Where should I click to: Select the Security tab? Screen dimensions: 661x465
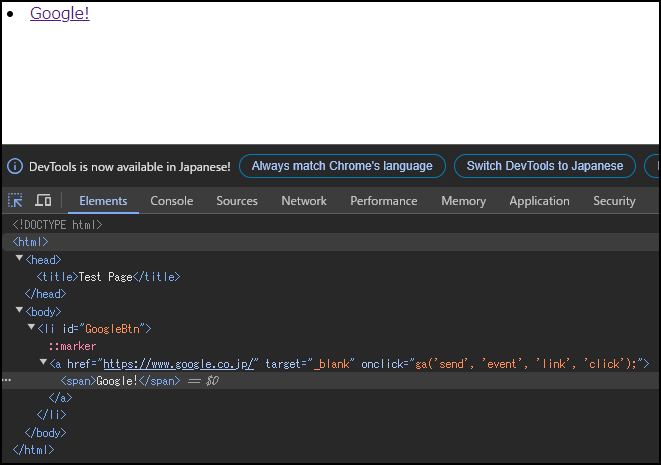point(614,201)
